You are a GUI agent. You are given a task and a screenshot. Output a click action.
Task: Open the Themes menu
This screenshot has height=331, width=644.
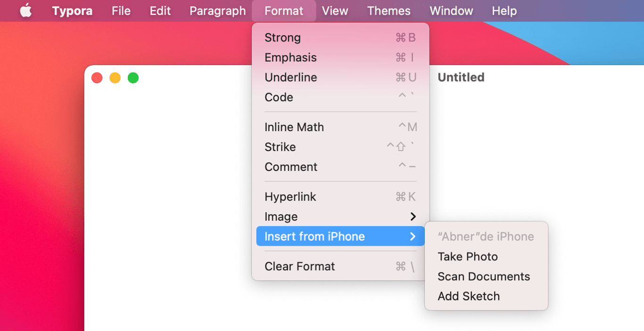pos(388,11)
